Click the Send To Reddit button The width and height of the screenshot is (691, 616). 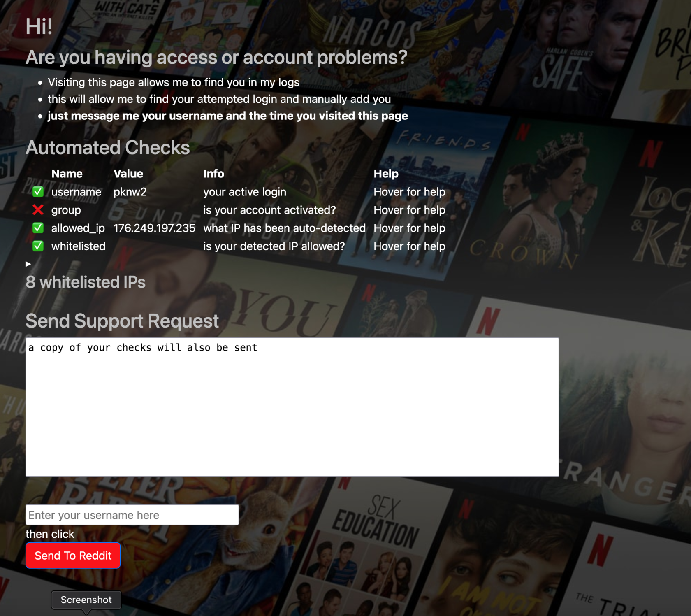(73, 556)
